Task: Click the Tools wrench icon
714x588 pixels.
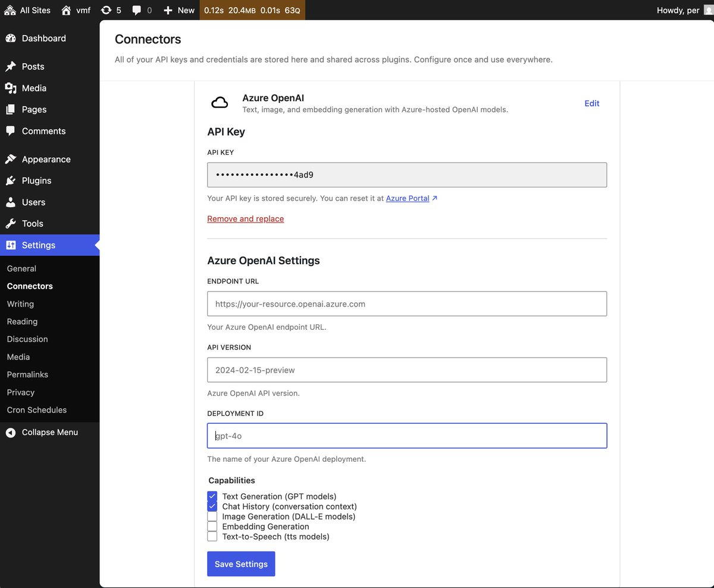Action: [x=11, y=224]
